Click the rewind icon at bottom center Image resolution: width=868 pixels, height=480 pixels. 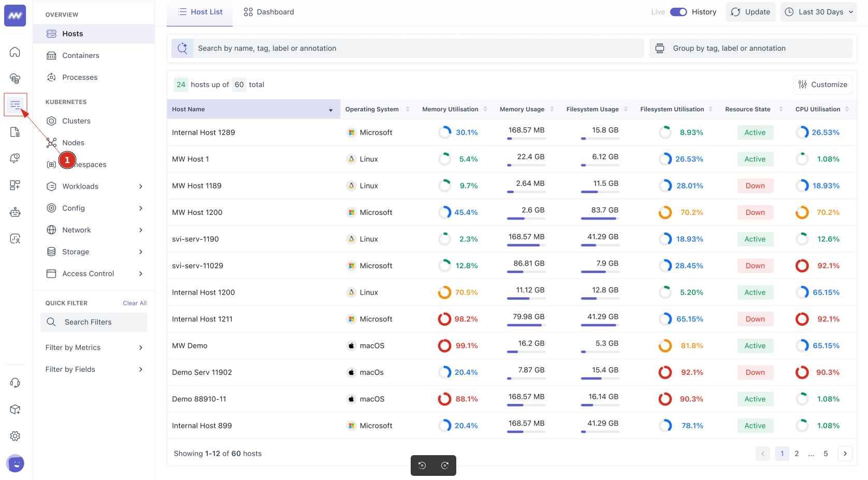click(x=422, y=466)
